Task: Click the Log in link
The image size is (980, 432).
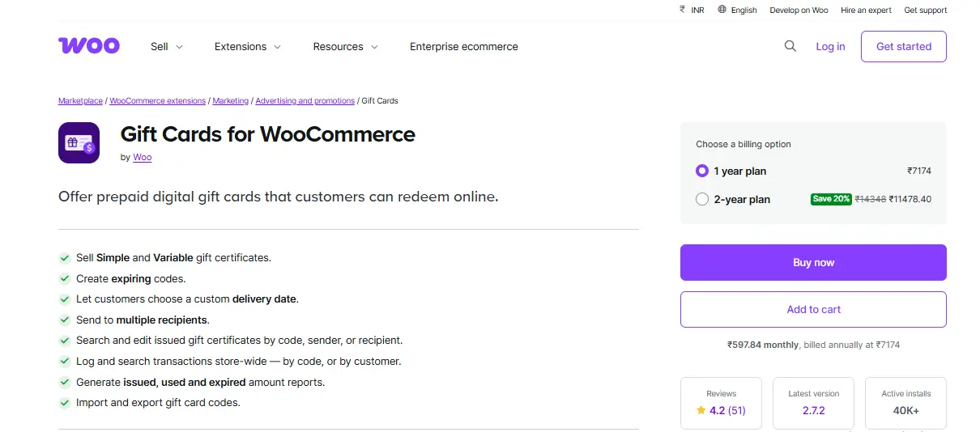Action: [x=830, y=47]
